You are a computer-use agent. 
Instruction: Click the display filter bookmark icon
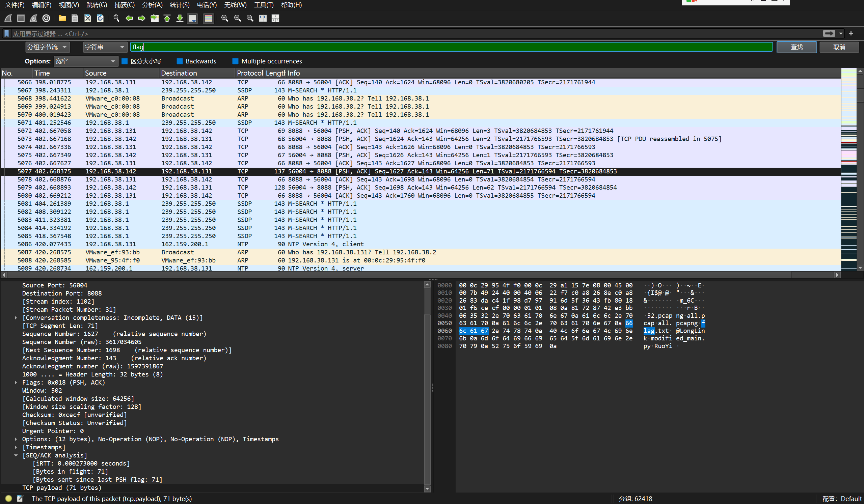pyautogui.click(x=6, y=34)
